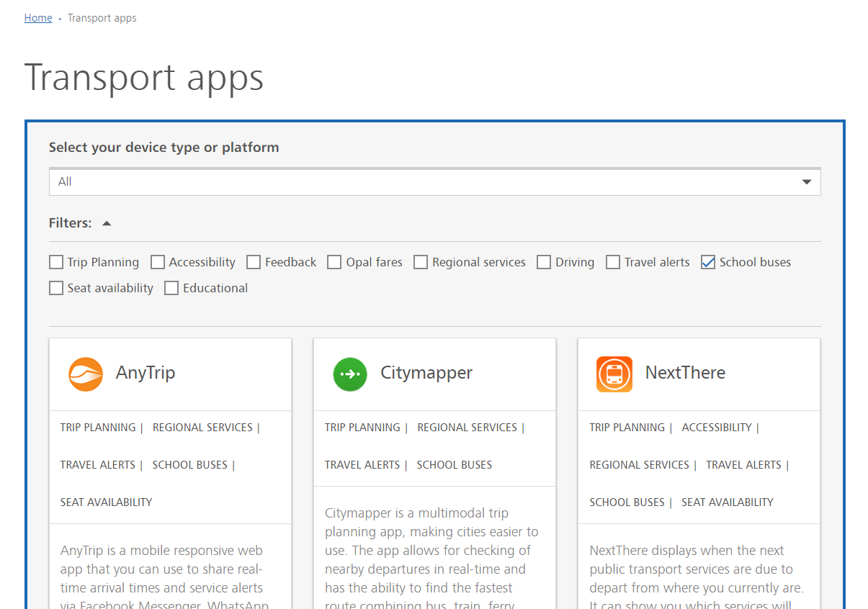The height and width of the screenshot is (609, 868).
Task: Click NextThere's TRIP PLANNING tag
Action: pos(627,428)
